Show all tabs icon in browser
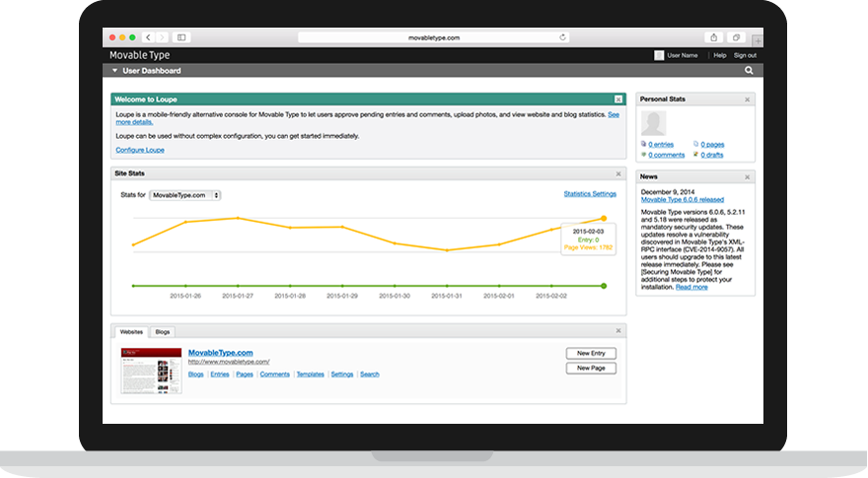The width and height of the screenshot is (868, 478). (736, 37)
